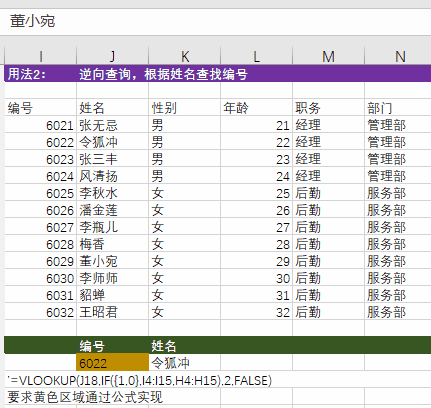Click cell with 编号 6021
This screenshot has width=431, height=408.
click(x=41, y=125)
